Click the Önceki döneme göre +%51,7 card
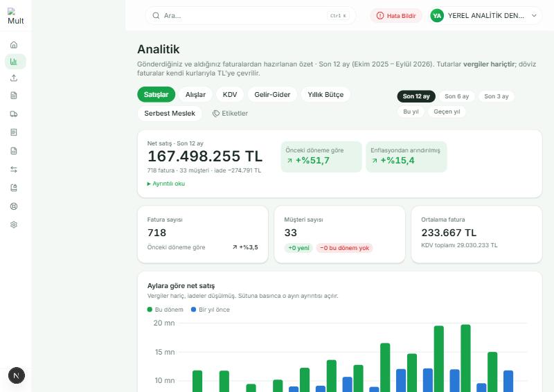 pos(321,157)
